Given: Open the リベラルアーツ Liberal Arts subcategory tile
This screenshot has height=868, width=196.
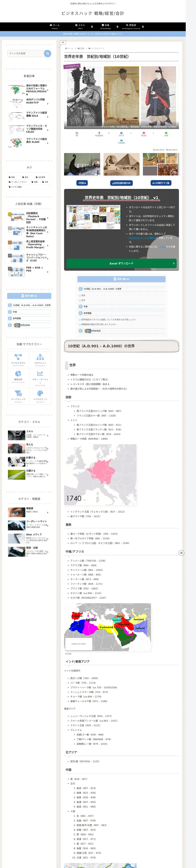Looking at the screenshot, I should pos(40,396).
